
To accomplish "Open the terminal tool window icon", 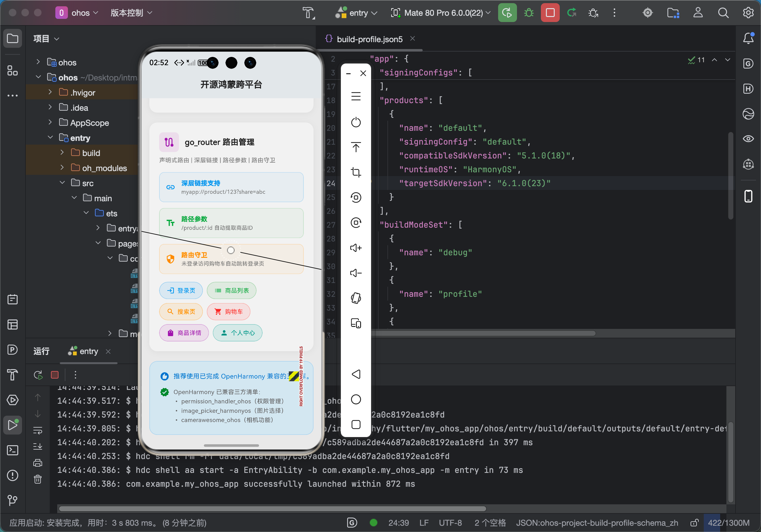I will pyautogui.click(x=13, y=450).
